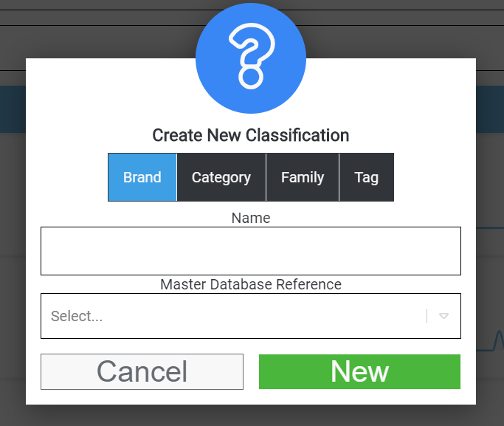Click the Select... placeholder text
Viewport: 504px width, 426px height.
[x=77, y=316]
